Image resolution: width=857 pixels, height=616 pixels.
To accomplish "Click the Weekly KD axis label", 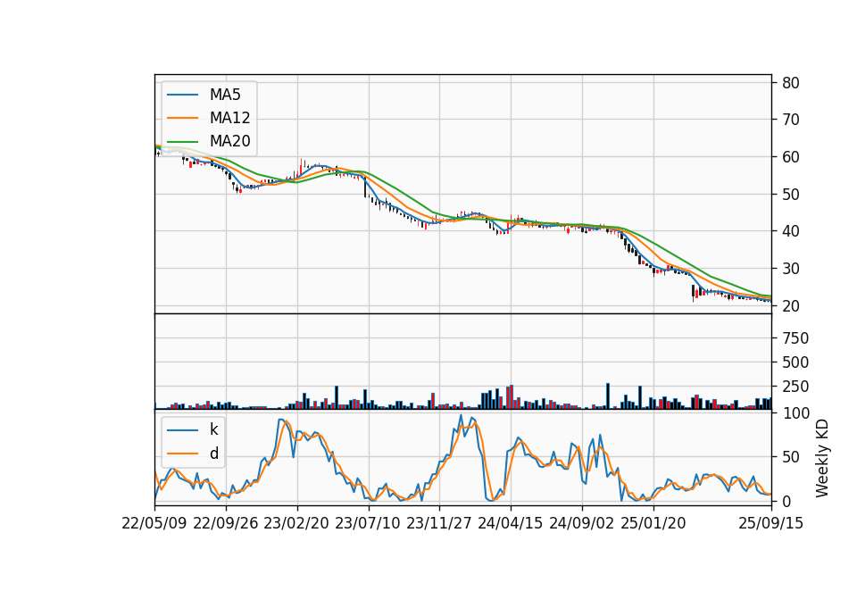I will pos(821,458).
